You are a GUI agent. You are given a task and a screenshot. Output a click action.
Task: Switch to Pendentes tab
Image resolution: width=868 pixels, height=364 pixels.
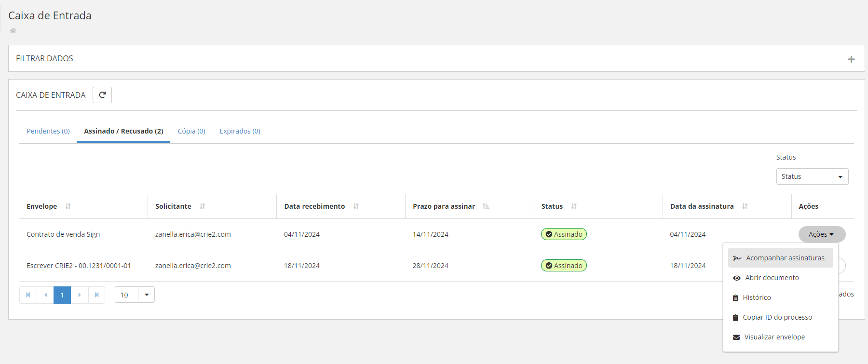pyautogui.click(x=48, y=131)
